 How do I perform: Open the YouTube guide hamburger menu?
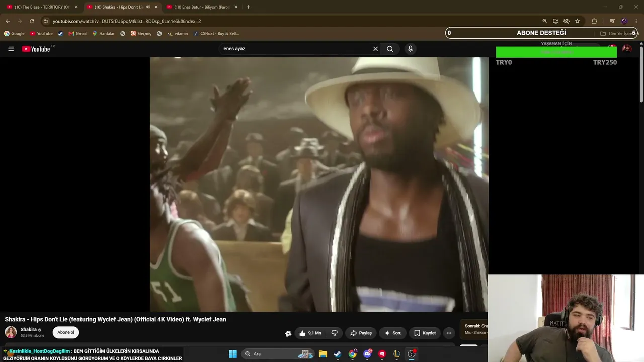click(x=11, y=49)
